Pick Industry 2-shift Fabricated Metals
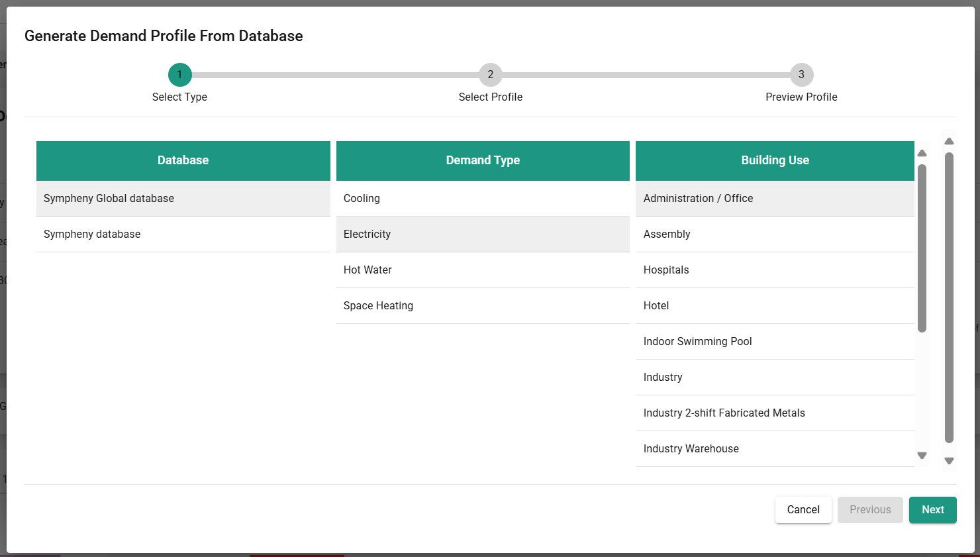Viewport: 980px width, 557px height. point(775,413)
